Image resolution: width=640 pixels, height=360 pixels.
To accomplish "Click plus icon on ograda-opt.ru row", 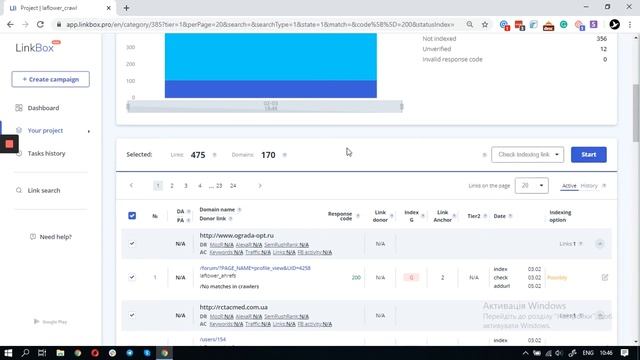I will tap(600, 244).
